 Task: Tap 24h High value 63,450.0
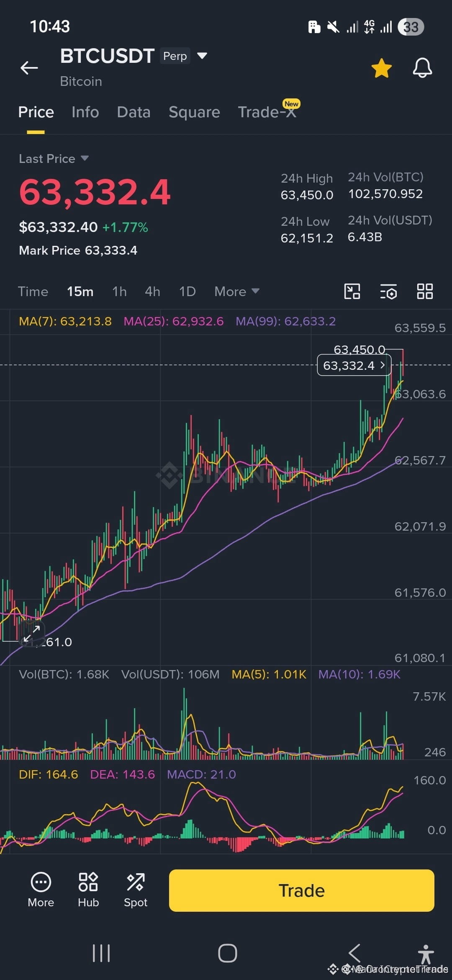[x=307, y=195]
